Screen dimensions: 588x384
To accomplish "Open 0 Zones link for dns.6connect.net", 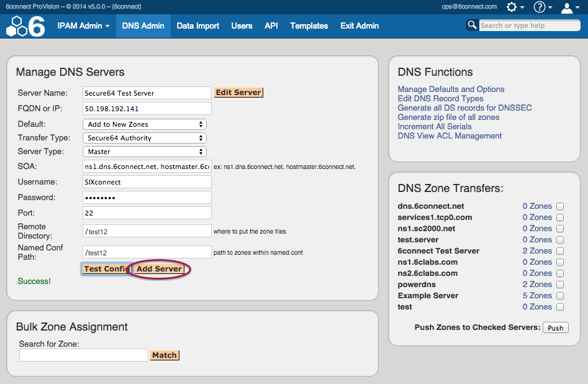I will [537, 206].
